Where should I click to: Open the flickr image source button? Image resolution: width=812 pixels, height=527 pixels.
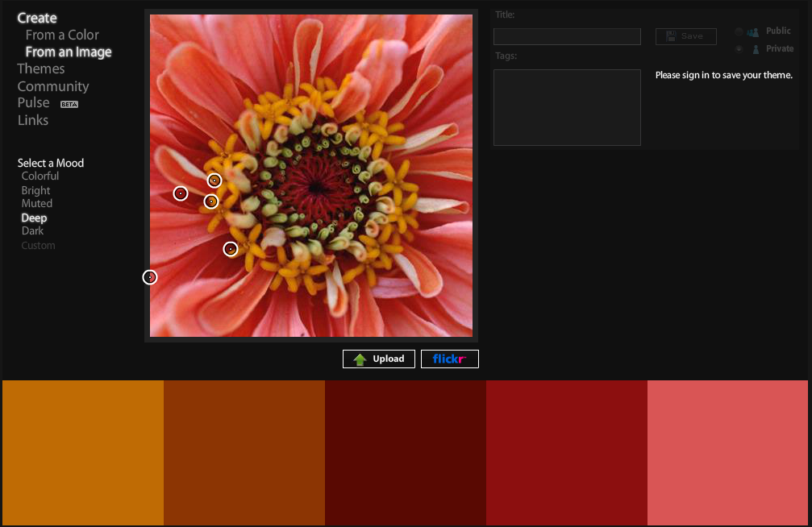coord(449,359)
